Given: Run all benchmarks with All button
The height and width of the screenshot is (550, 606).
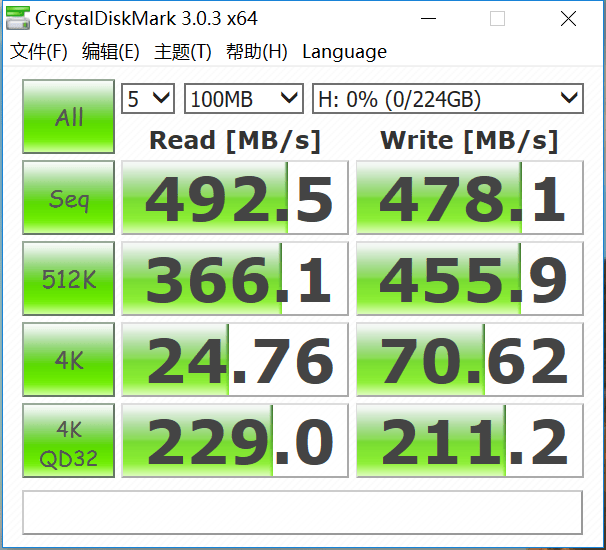Looking at the screenshot, I should 68,116.
